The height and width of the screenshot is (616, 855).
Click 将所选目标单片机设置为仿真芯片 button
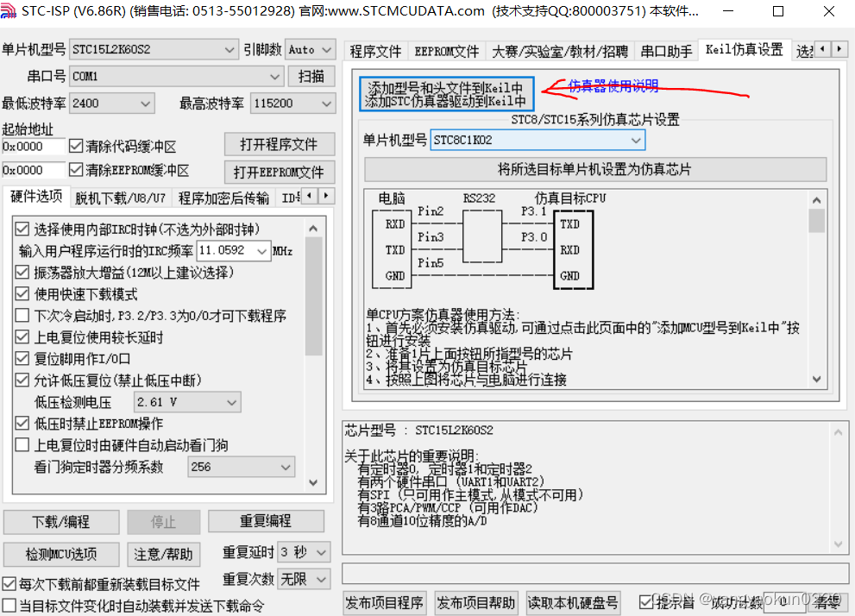[595, 169]
